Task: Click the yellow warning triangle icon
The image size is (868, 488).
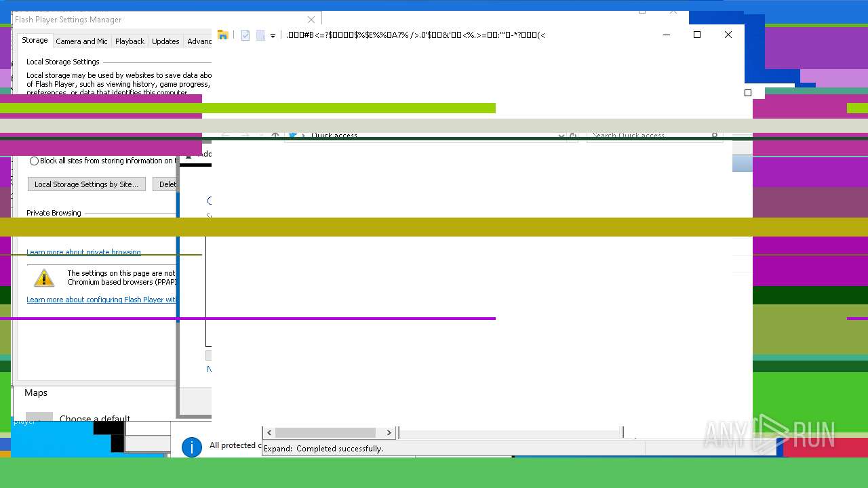Action: point(44,278)
